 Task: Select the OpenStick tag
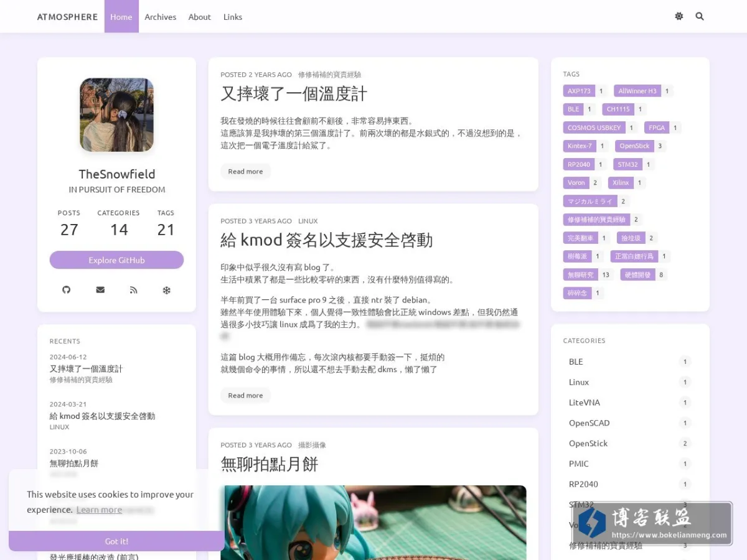(634, 146)
